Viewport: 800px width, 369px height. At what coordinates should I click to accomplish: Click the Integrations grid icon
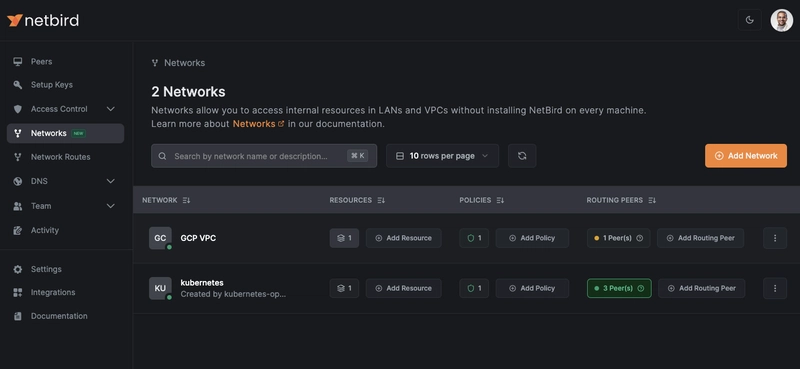(18, 292)
